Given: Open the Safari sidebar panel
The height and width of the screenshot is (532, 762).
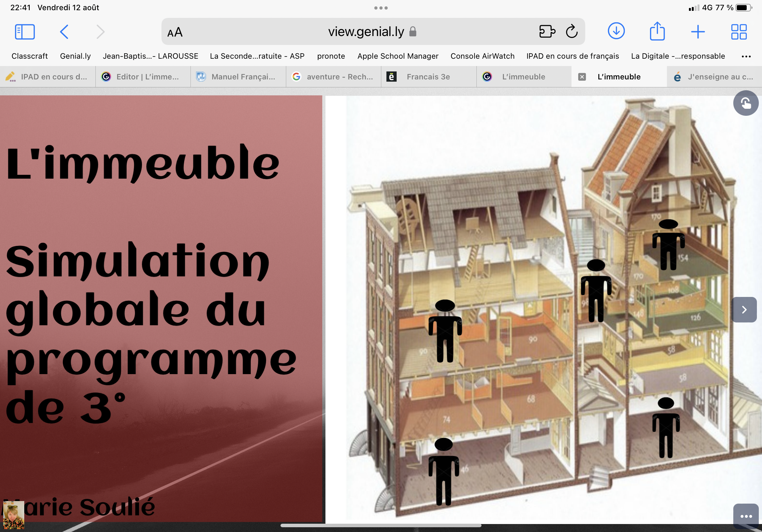Looking at the screenshot, I should (x=25, y=32).
